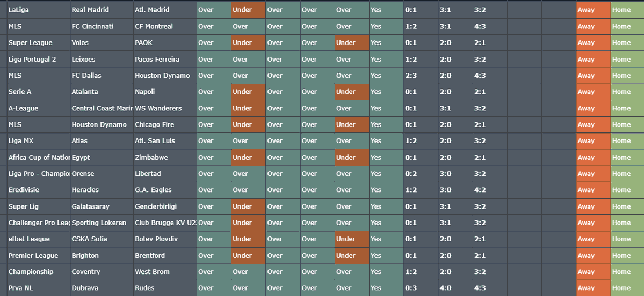The image size is (644, 296).
Task: Select the Super League cell
Action: tap(39, 43)
